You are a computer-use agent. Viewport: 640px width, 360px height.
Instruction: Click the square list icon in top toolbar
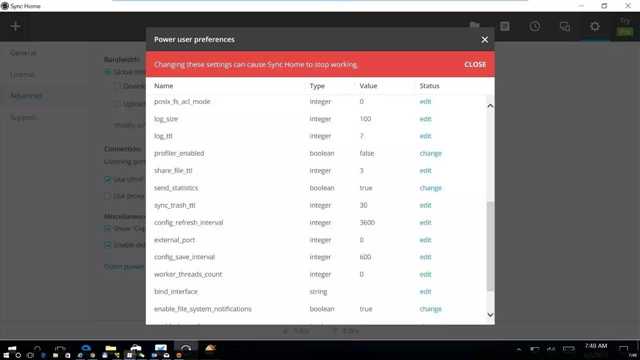pos(505,27)
